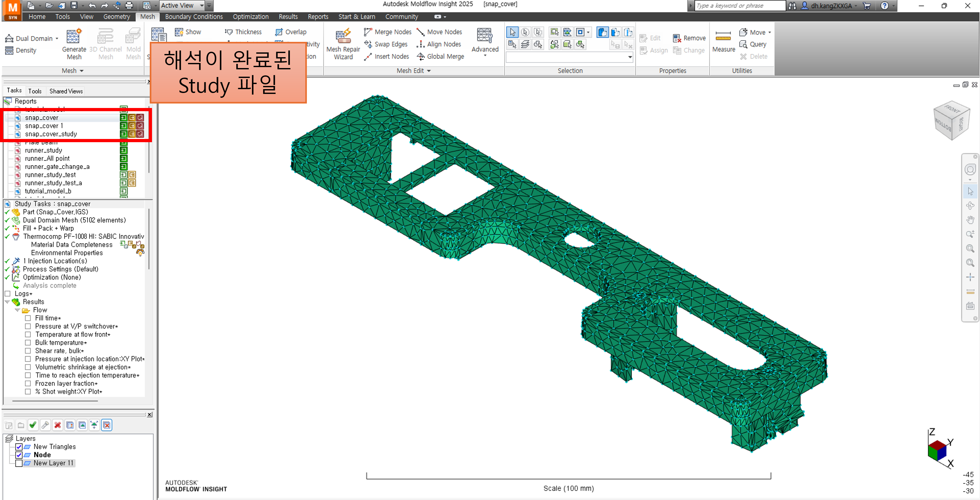
Task: Collapse the Results tree node
Action: point(7,302)
